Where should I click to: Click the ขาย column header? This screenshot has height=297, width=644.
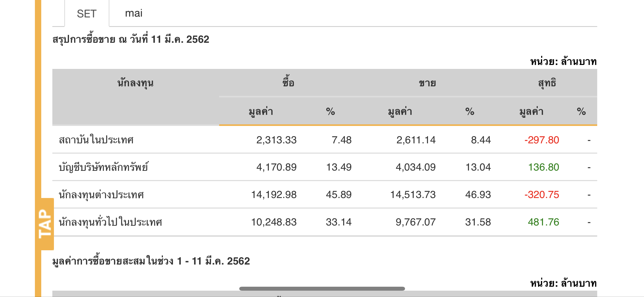[x=427, y=83]
